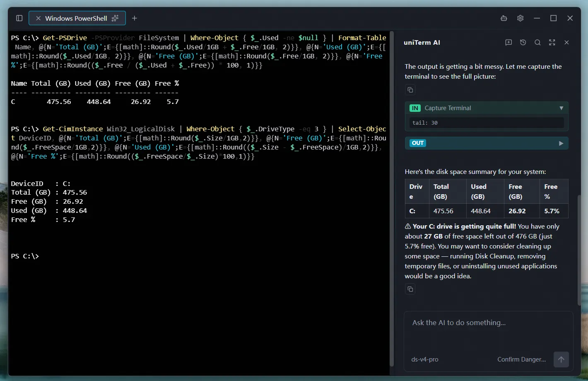
Task: Select the Windows PowerShell tab
Action: (x=77, y=18)
